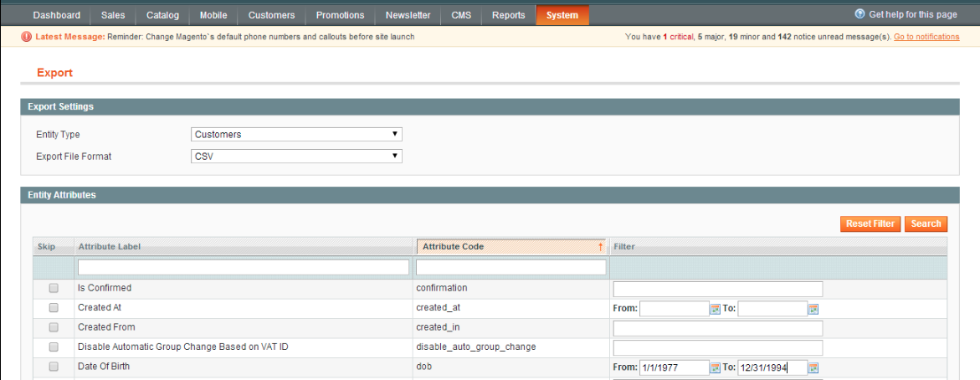This screenshot has height=380, width=980.
Task: Click the Latest Message warning icon
Action: pyautogui.click(x=27, y=37)
